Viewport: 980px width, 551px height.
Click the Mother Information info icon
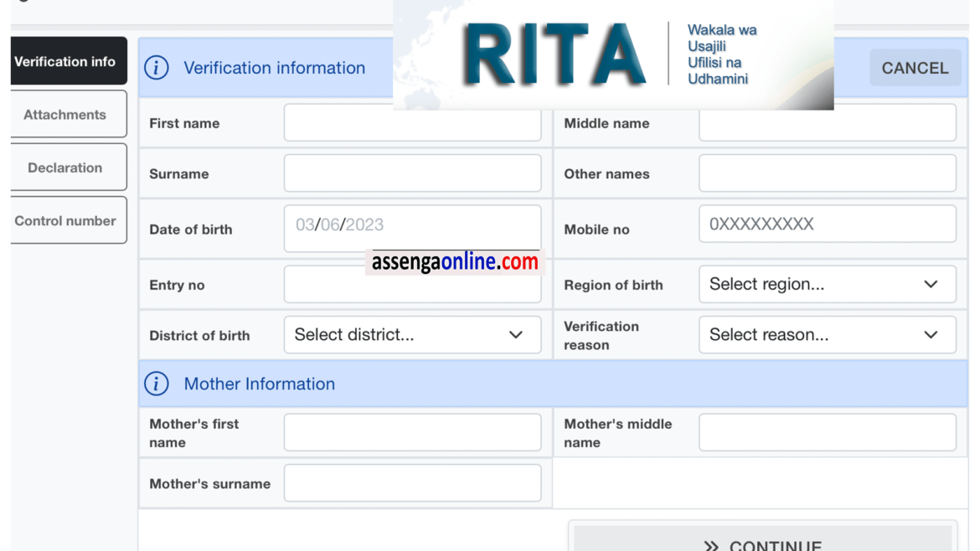[157, 384]
